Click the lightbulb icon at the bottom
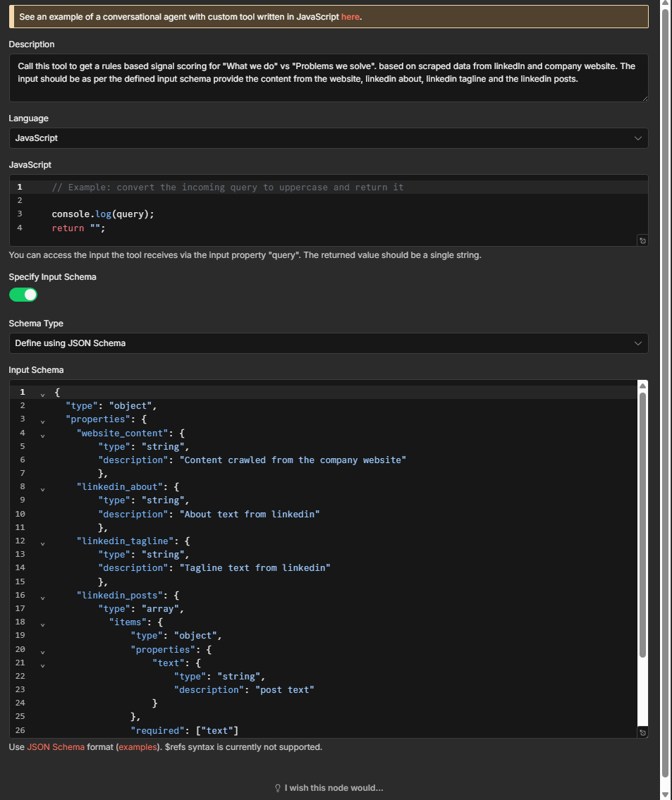This screenshot has height=800, width=672. pyautogui.click(x=278, y=788)
